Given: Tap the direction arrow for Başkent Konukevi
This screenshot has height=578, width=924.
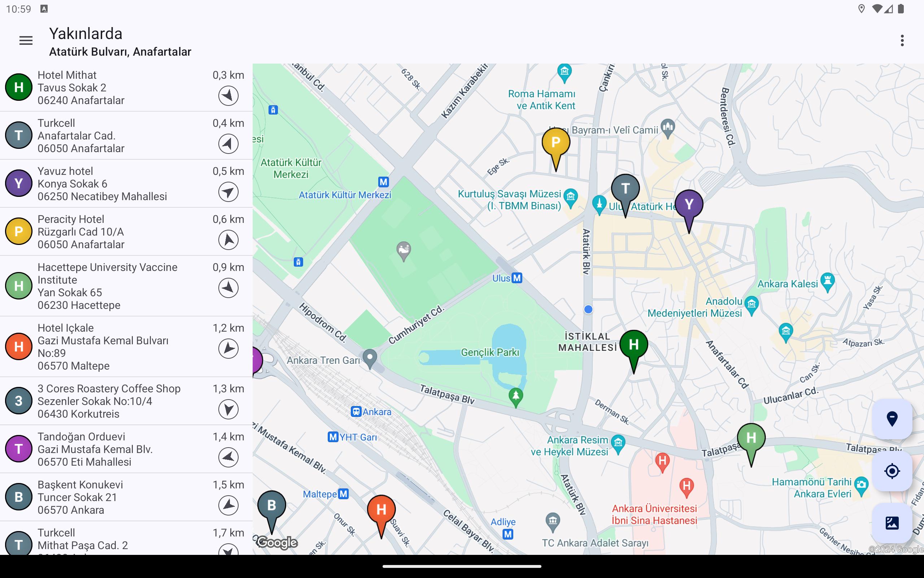Looking at the screenshot, I should pyautogui.click(x=228, y=505).
